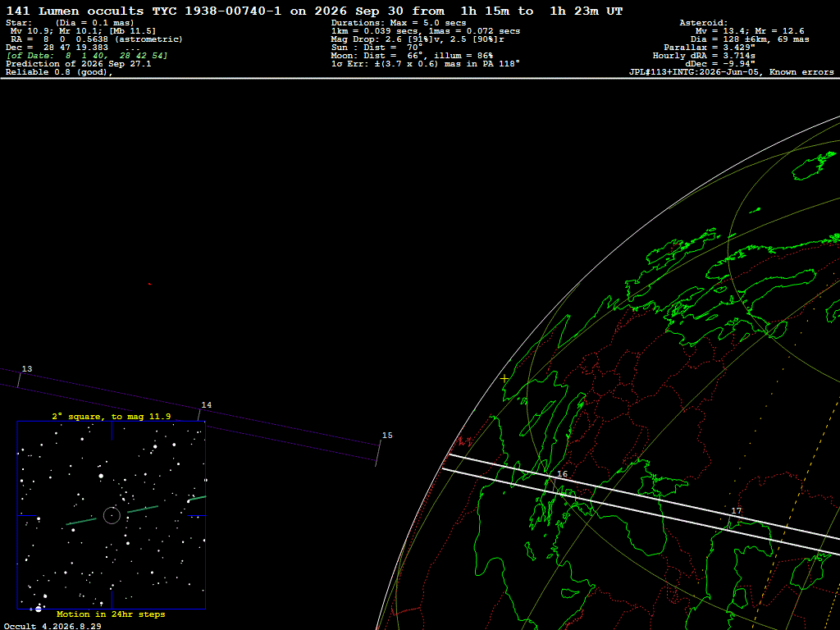This screenshot has height=630, width=840.
Task: Click the 'Known errors' text at top right
Action: pos(801,72)
